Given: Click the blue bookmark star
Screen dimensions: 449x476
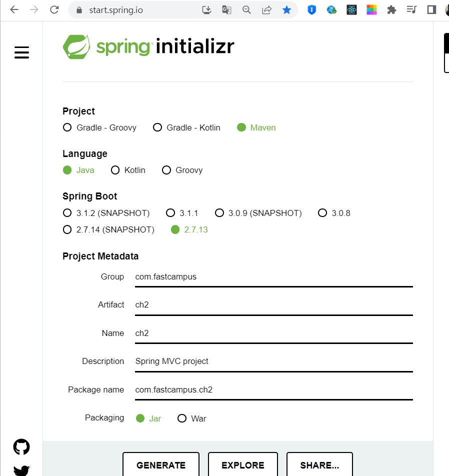Looking at the screenshot, I should [x=286, y=10].
